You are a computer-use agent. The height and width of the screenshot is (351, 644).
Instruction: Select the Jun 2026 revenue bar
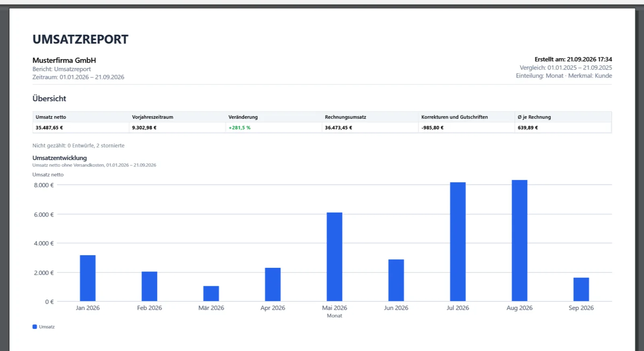(396, 281)
